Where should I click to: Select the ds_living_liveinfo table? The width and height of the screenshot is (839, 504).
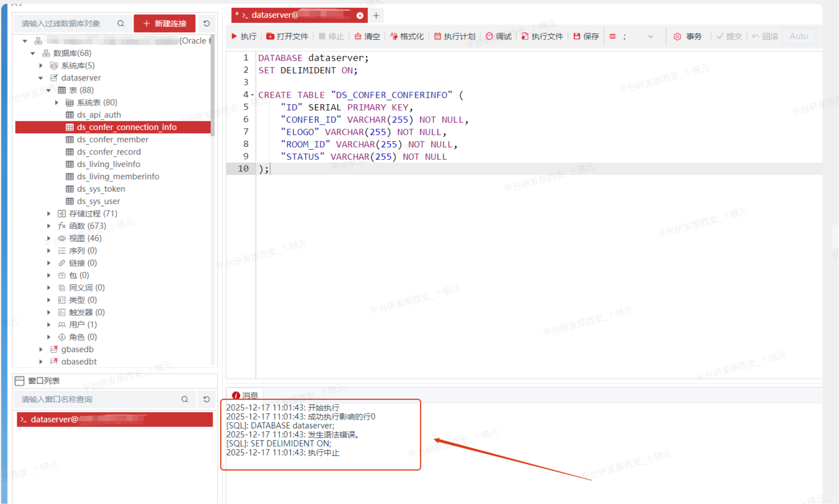pos(108,164)
